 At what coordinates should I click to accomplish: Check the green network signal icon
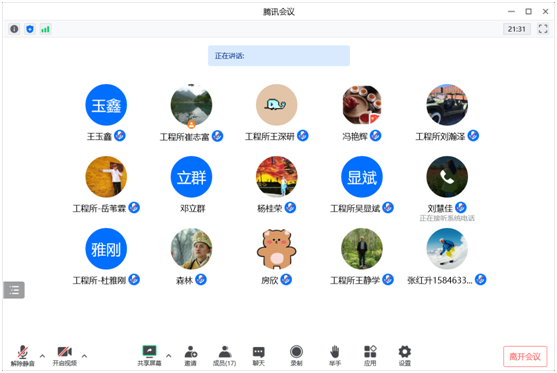coord(45,29)
